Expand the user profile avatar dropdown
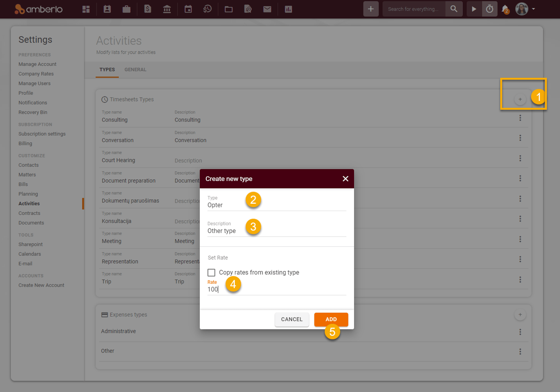The height and width of the screenshot is (392, 560). [521, 9]
